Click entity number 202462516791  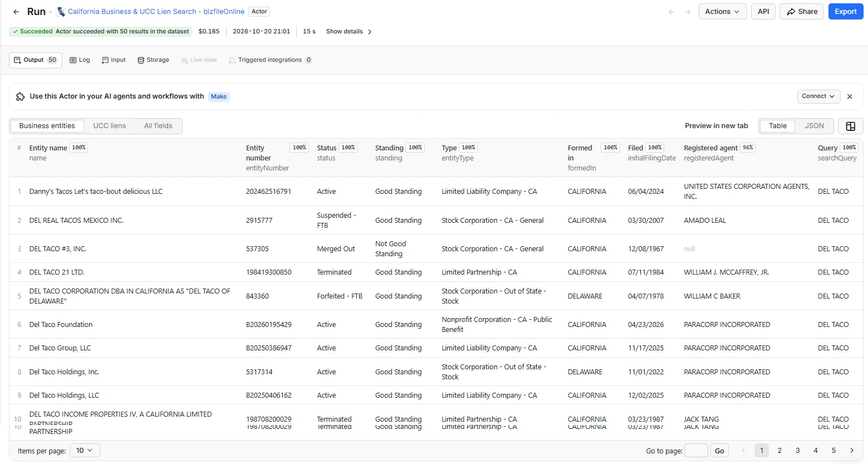pyautogui.click(x=268, y=192)
